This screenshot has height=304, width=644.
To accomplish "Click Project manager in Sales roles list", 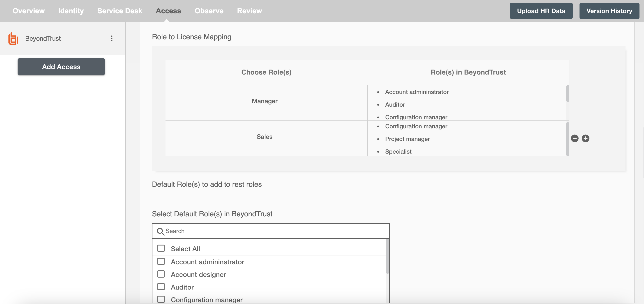I will (x=407, y=139).
